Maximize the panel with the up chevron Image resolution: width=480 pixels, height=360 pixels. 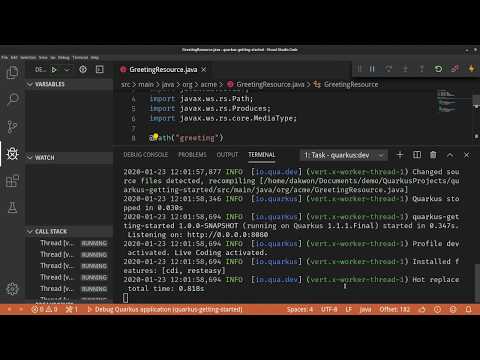point(450,155)
